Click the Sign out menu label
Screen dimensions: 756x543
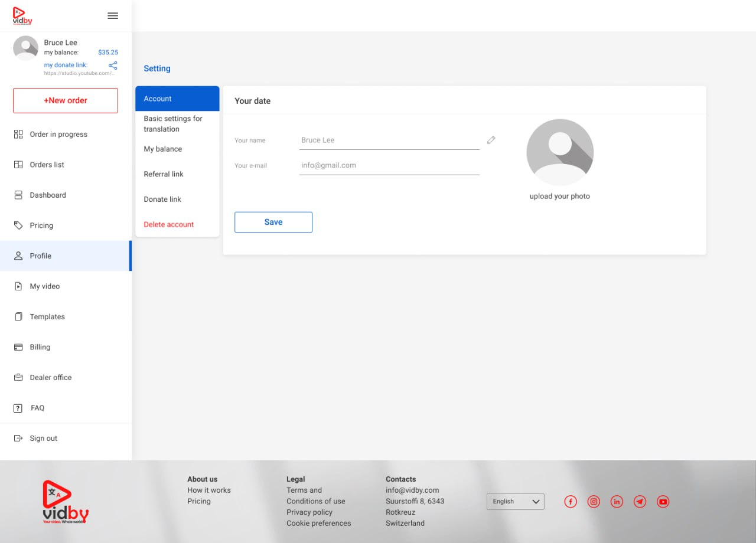(x=44, y=439)
